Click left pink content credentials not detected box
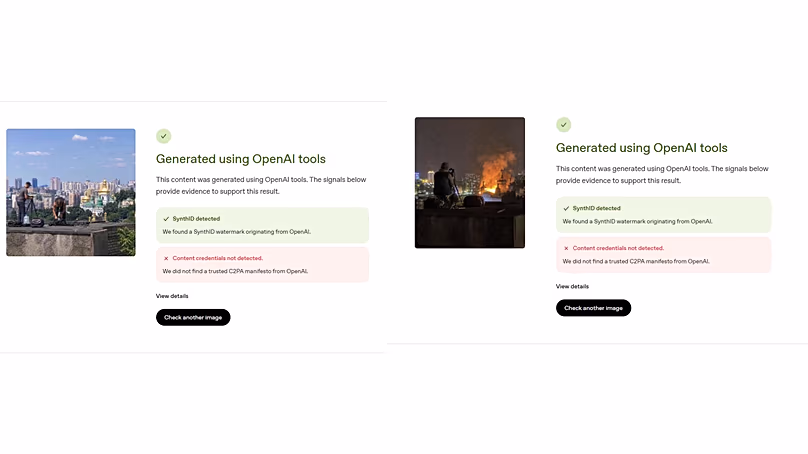The width and height of the screenshot is (808, 454). coord(262,264)
